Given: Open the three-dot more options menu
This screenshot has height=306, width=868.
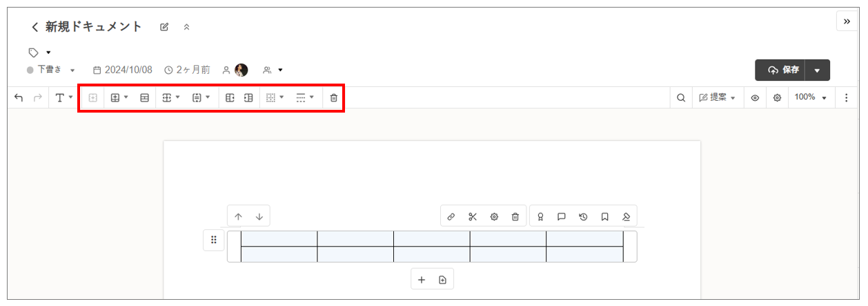Looking at the screenshot, I should click(847, 98).
